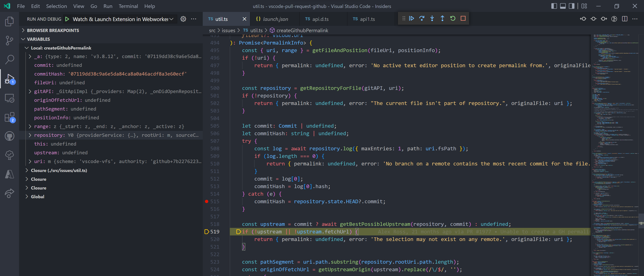Toggle the breakpoint on line 515
This screenshot has height=276, width=644.
point(207,201)
